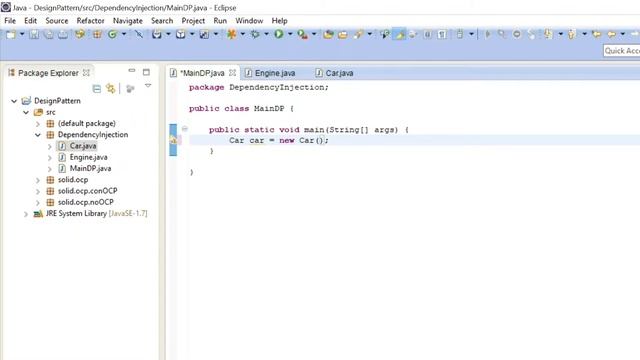The image size is (640, 360).
Task: Click the Quick Access search field
Action: (x=621, y=51)
